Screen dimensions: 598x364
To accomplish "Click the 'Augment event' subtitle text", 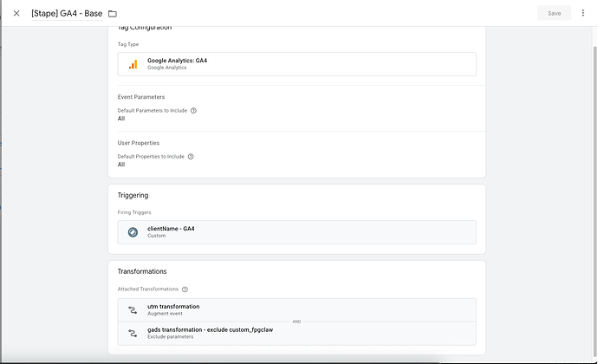I will click(165, 314).
